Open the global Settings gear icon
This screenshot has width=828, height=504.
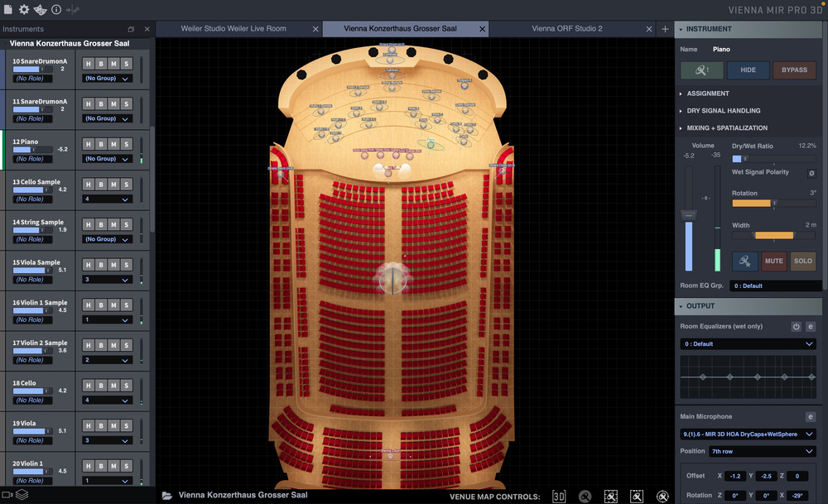coord(23,9)
